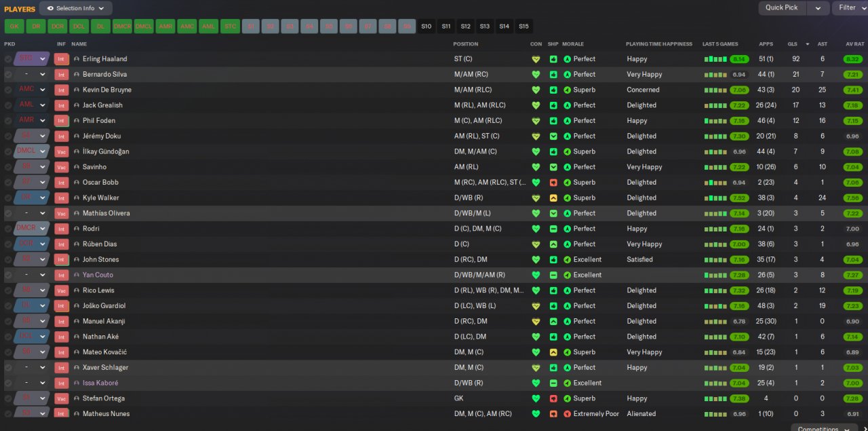Click the morale icon for John Stones

(x=568, y=259)
